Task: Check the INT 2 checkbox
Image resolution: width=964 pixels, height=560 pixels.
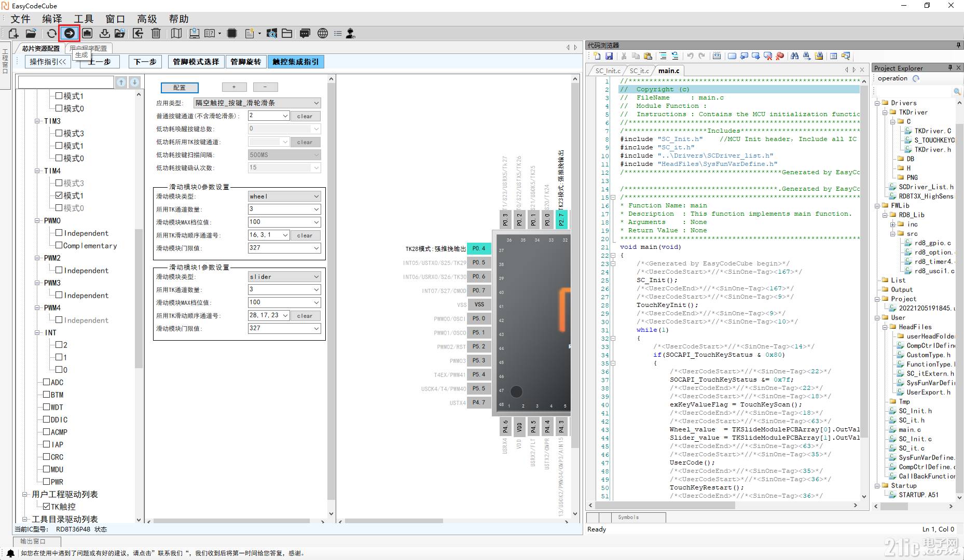Action: (x=59, y=345)
